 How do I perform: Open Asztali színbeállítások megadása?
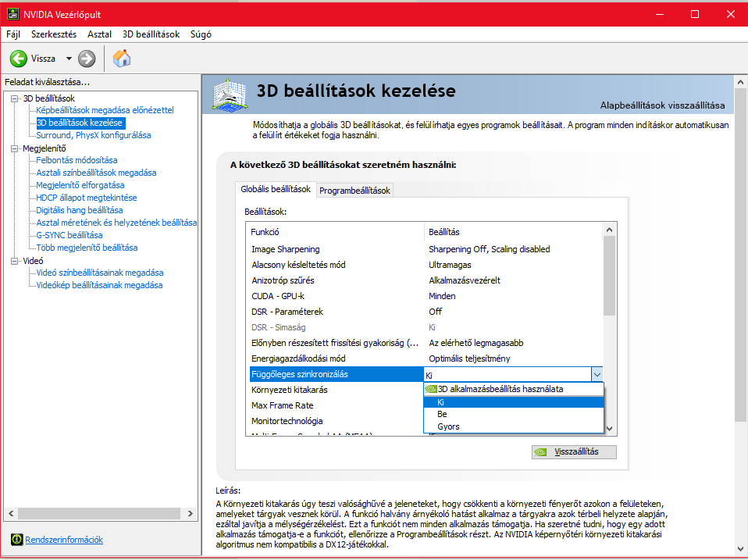click(x=96, y=173)
